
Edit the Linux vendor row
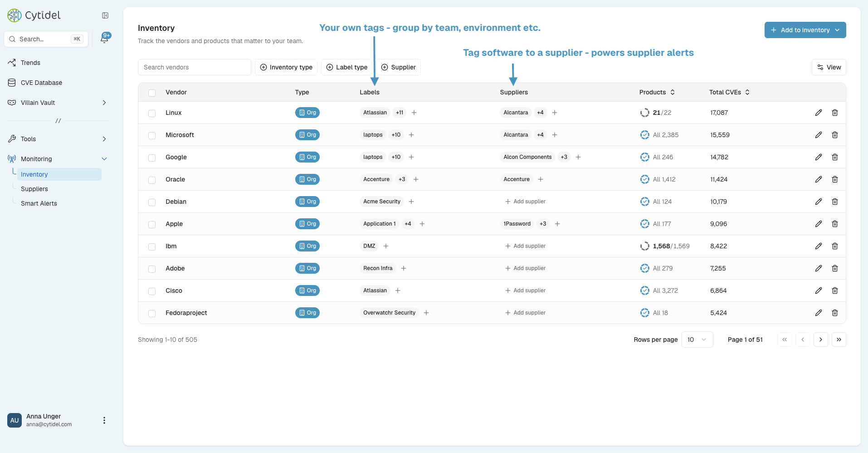(819, 113)
